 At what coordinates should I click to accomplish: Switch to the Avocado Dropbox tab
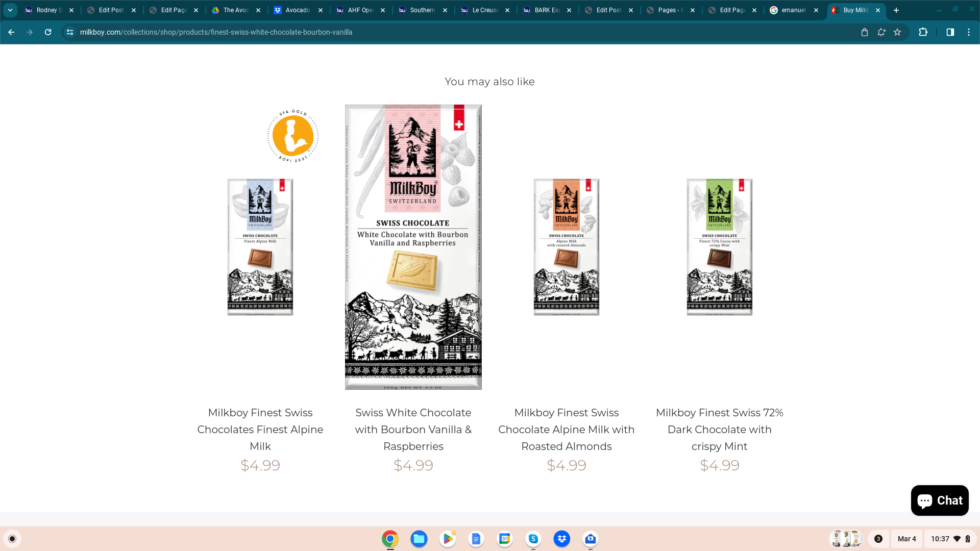pyautogui.click(x=298, y=10)
